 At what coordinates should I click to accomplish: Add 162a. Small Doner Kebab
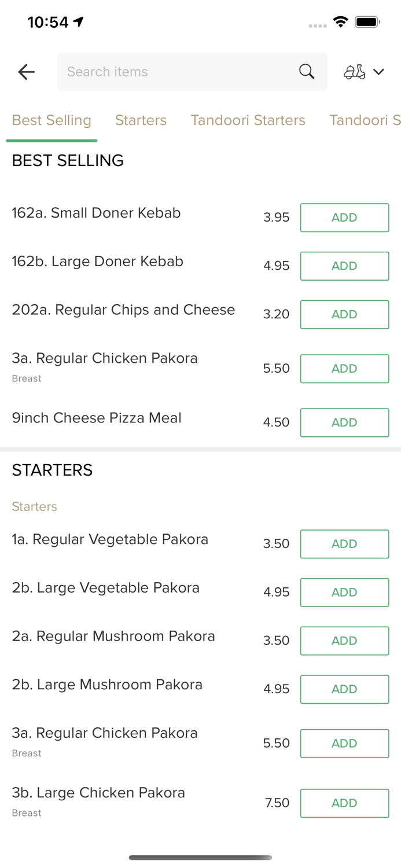click(344, 218)
